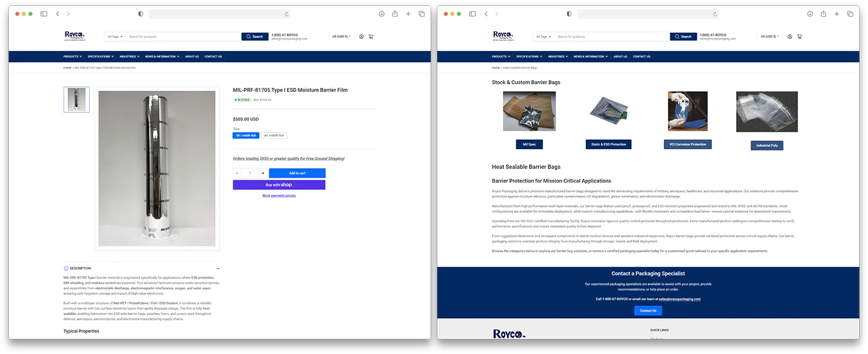Open downloads icon in left Safari window

click(382, 14)
